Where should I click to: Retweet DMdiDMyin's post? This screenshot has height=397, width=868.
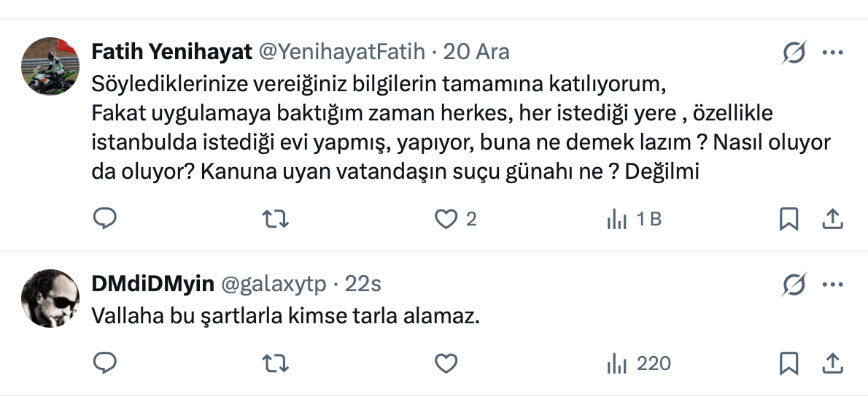[275, 363]
